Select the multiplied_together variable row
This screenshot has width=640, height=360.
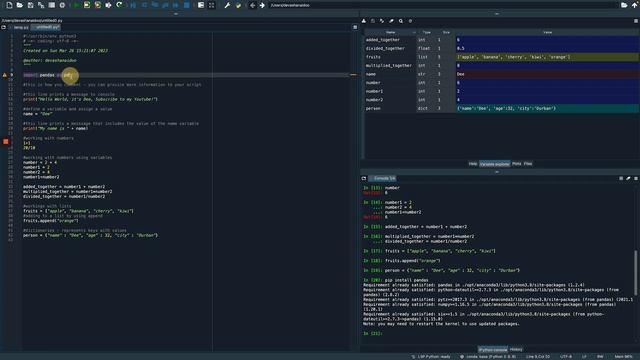(x=502, y=66)
